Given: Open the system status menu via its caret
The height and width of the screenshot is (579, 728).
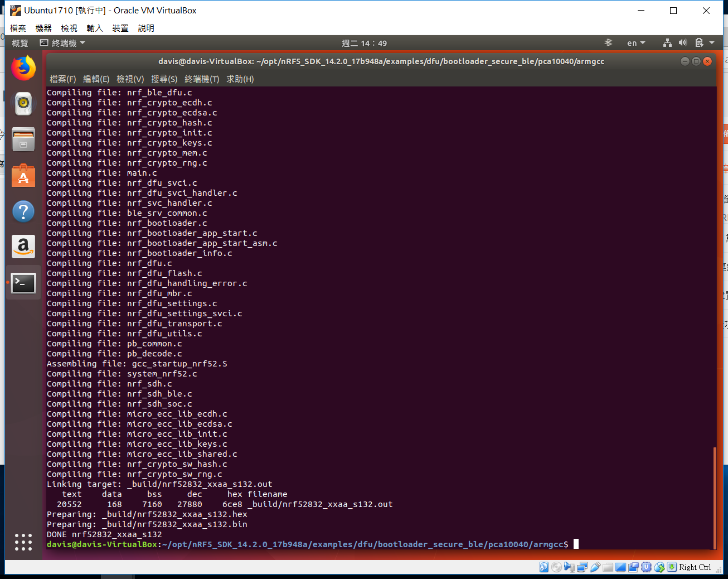Looking at the screenshot, I should (x=711, y=43).
